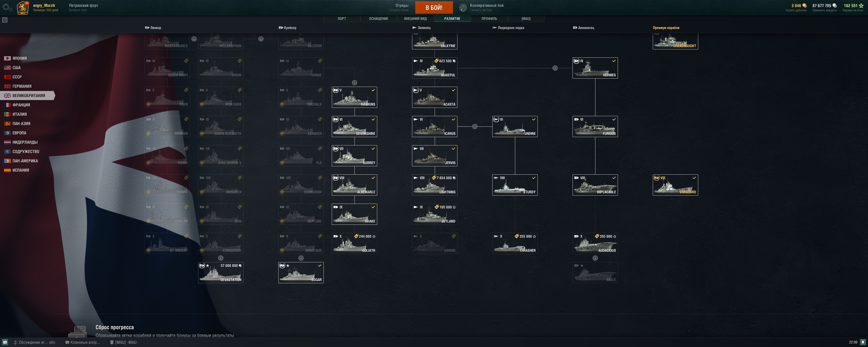The height and width of the screenshot is (347, 868).
Task: Open notifications bell icon
Action: [x=863, y=342]
